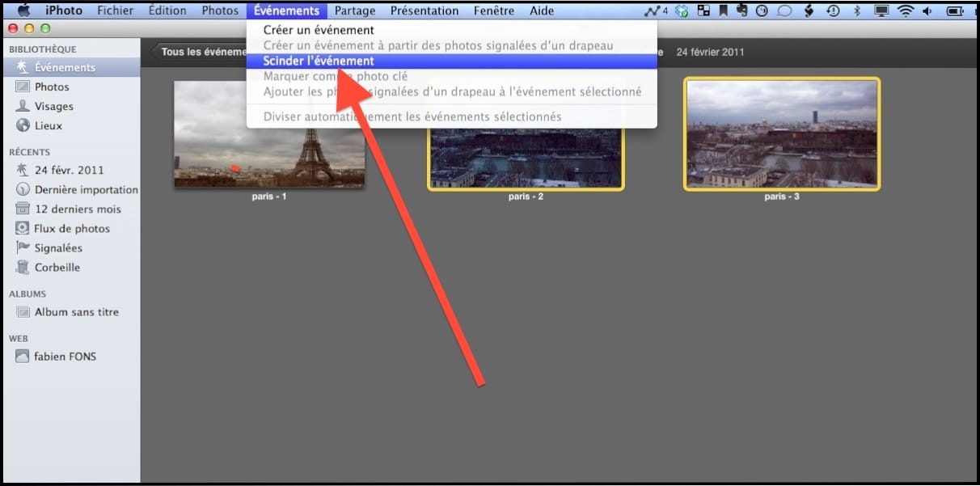Screen dimensions: 980x486
Task: Select Signalées in the sidebar
Action: tap(72, 247)
